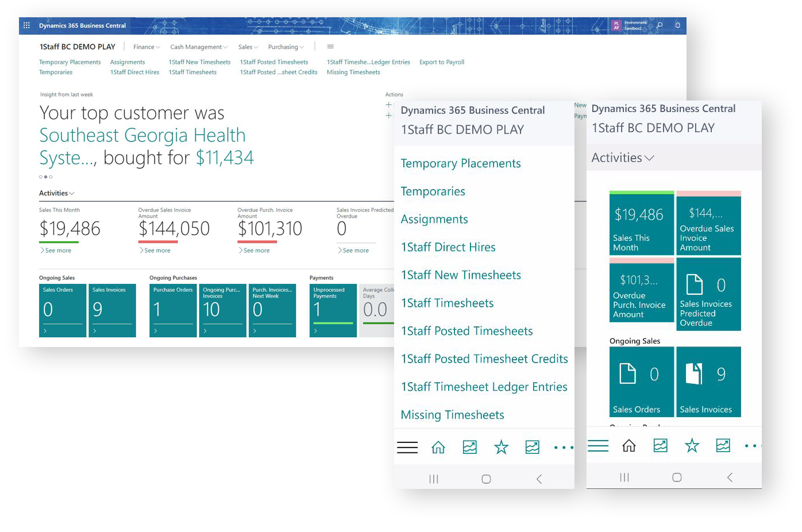
Task: Open desktop Sales Invoices tile showing 9
Action: point(112,310)
